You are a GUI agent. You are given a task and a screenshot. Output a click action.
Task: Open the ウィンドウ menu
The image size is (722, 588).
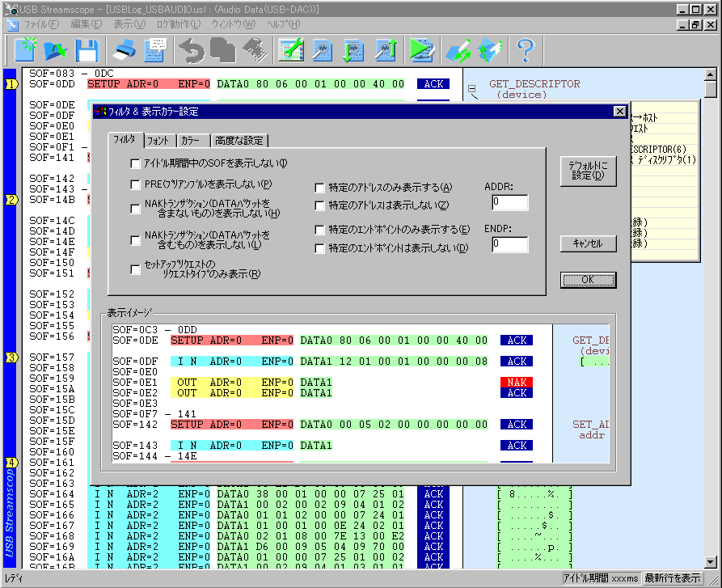point(234,24)
